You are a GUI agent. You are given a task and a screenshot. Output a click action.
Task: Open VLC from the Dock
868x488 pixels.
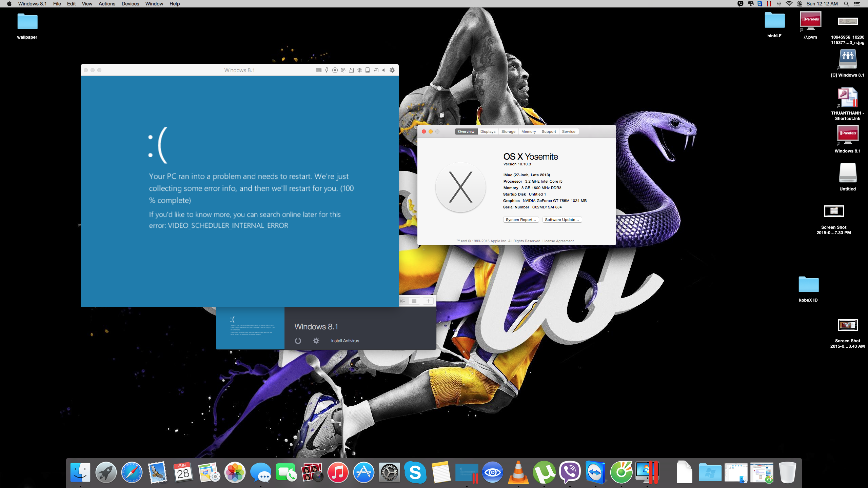[x=518, y=472]
